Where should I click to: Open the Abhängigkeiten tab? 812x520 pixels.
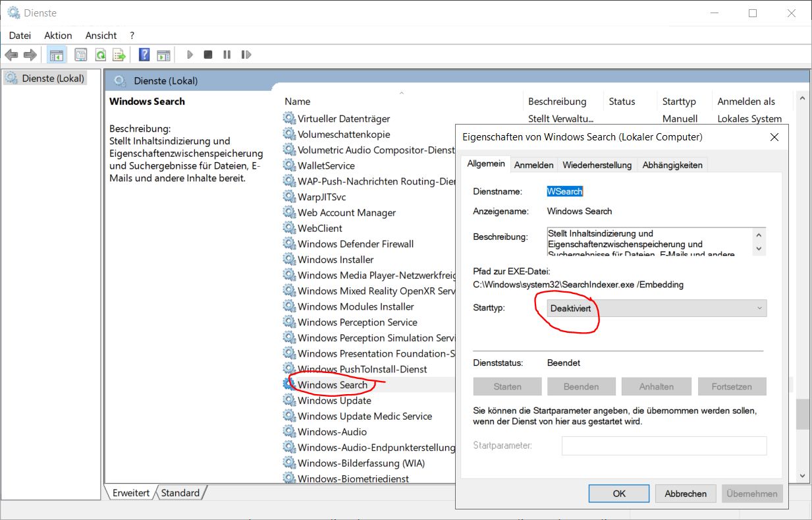(x=672, y=165)
